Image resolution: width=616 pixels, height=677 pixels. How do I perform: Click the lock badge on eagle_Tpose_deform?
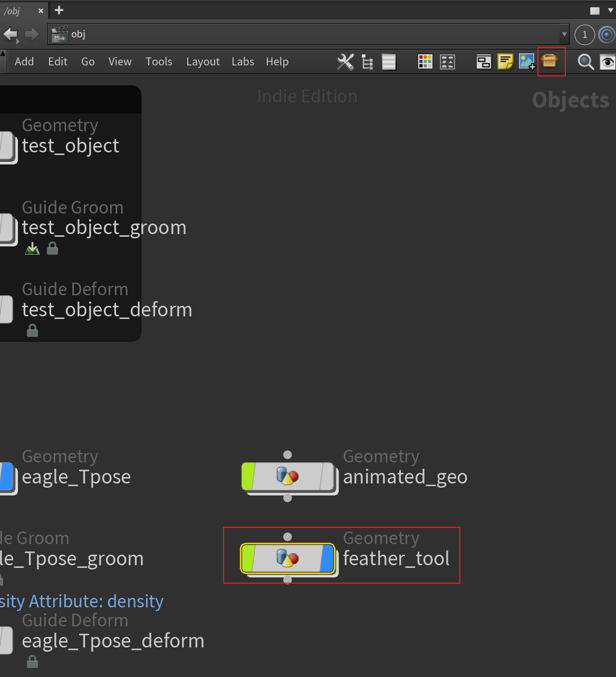pos(32,661)
